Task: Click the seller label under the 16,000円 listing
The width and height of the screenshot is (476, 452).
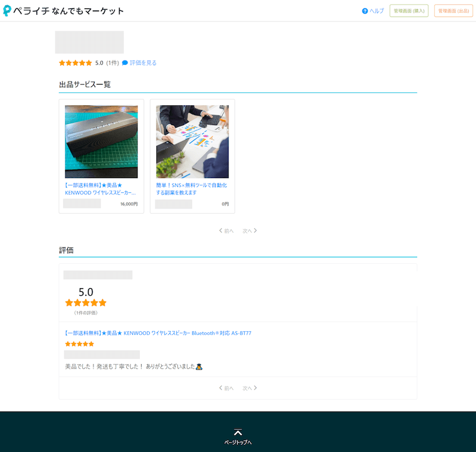Action: 82,204
